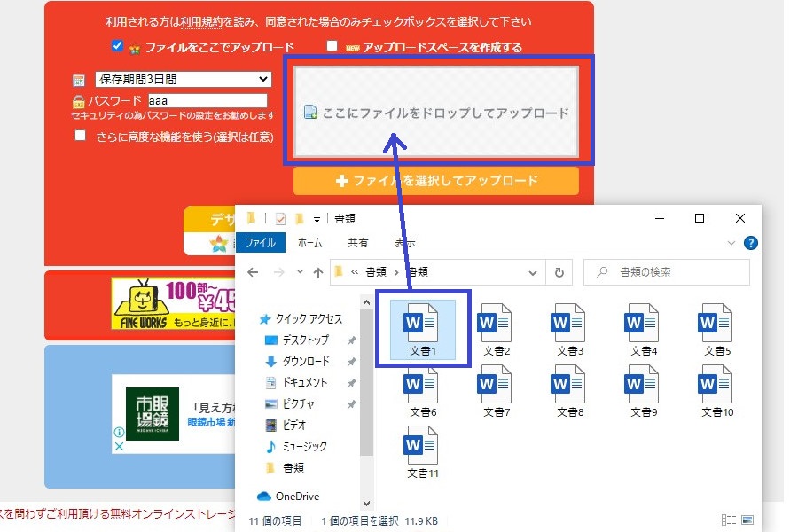Switch to the 共有 ribbon tab
The height and width of the screenshot is (532, 798).
point(357,242)
